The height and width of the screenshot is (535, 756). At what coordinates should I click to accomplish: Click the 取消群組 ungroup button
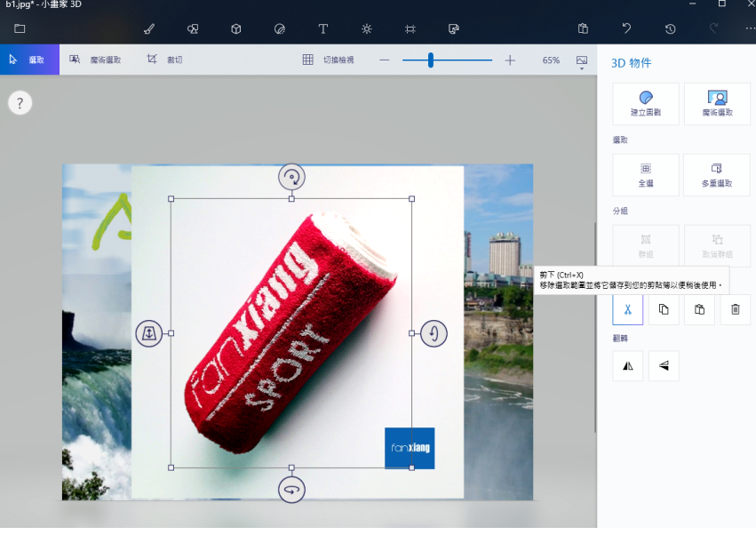coord(717,245)
